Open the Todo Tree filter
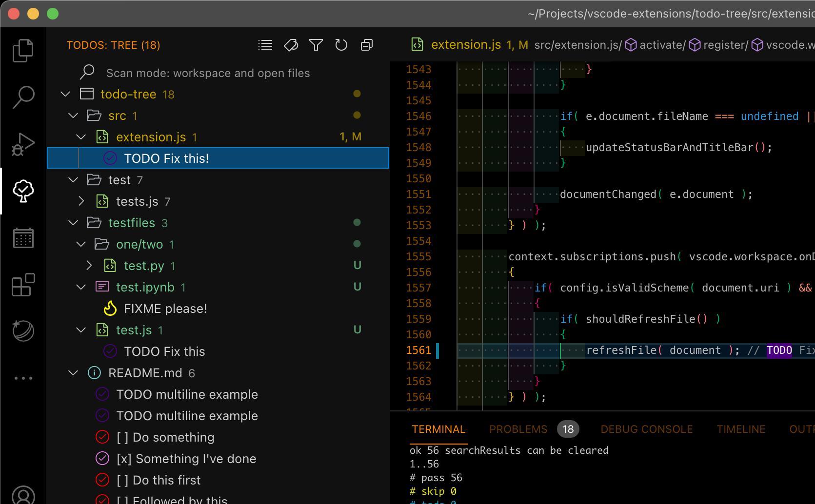The image size is (815, 504). tap(316, 44)
